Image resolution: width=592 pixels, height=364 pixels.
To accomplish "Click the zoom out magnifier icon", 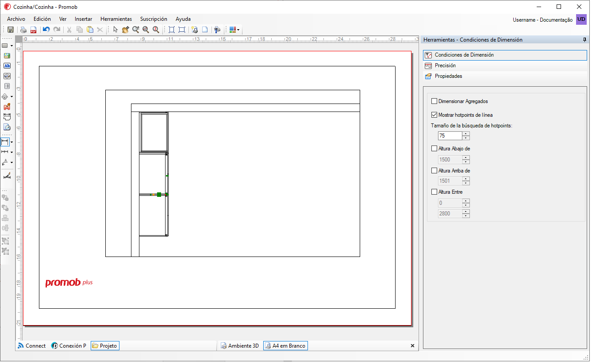I will coord(146,30).
